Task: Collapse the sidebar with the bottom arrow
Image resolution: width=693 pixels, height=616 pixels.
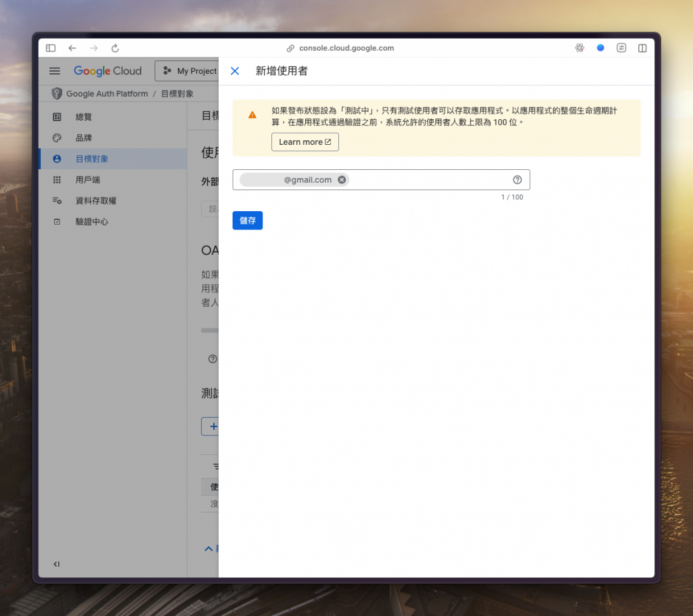Action: click(57, 564)
